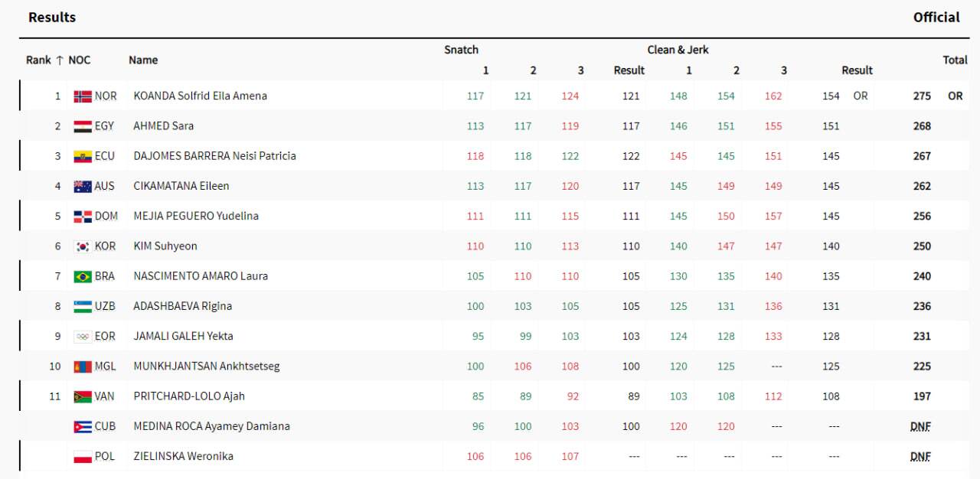The width and height of the screenshot is (980, 479).
Task: Click the Brazil flag icon
Action: [83, 276]
